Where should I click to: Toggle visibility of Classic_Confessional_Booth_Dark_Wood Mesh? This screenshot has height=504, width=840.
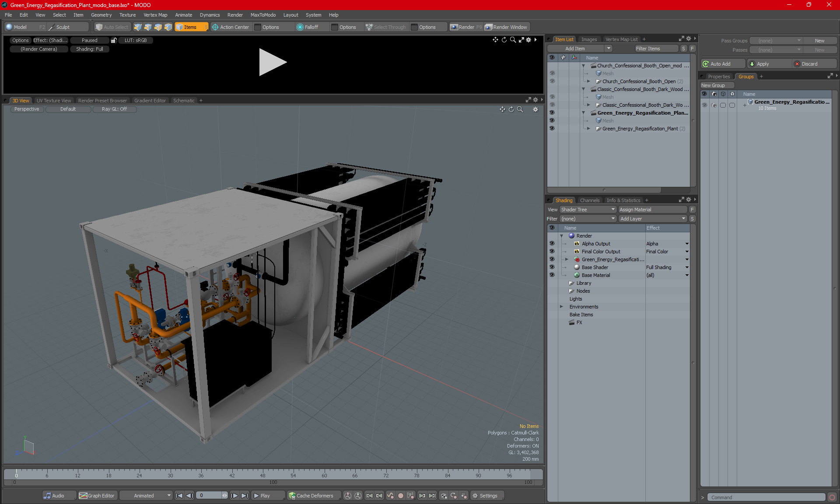(552, 97)
